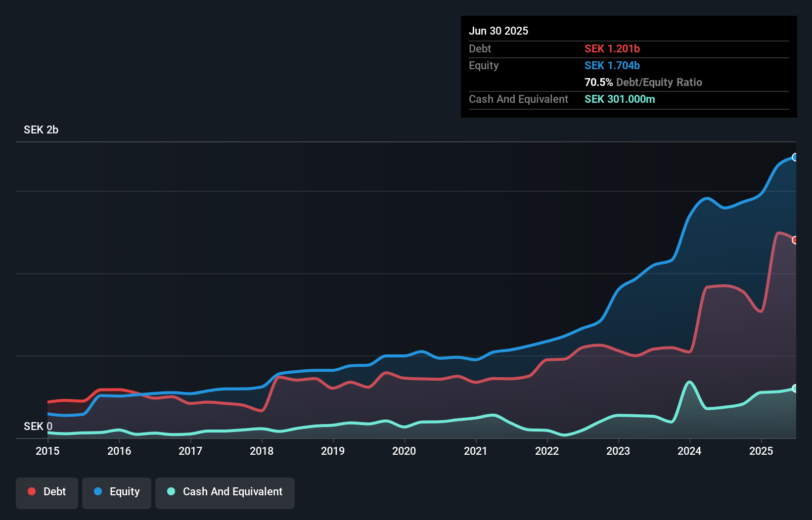812x520 pixels.
Task: Click the blue Equity endpoint marker
Action: 795,157
